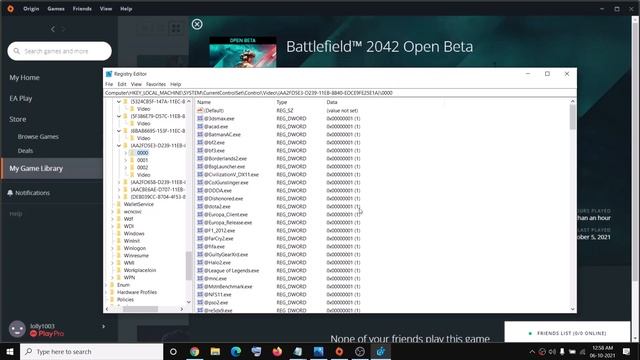Expand the 0000 key node

126,153
